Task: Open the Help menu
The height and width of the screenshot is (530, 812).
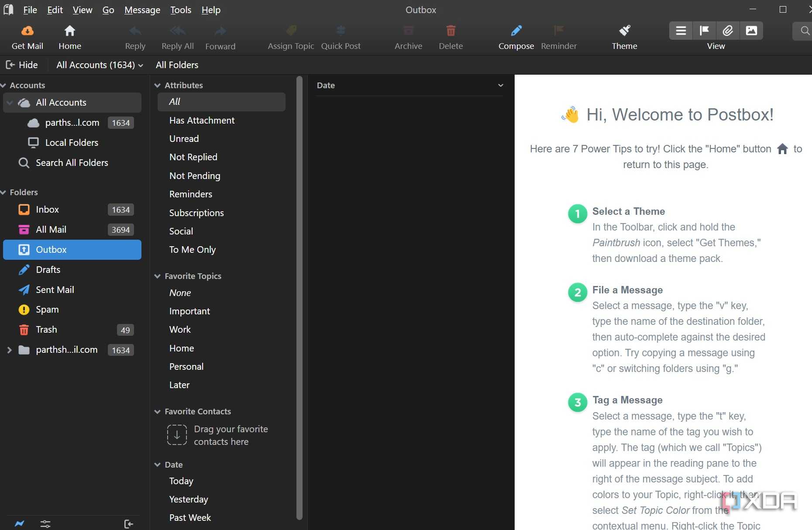Action: [211, 10]
